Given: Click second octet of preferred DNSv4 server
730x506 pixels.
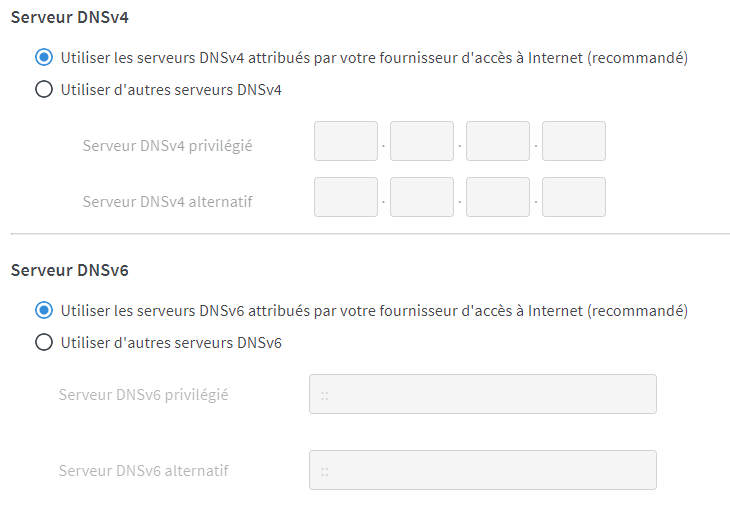Looking at the screenshot, I should (422, 141).
